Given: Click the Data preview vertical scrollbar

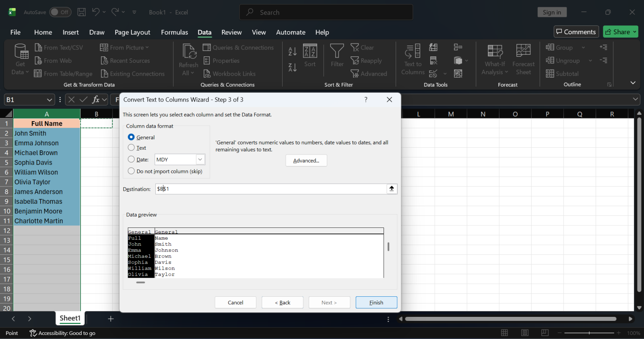Looking at the screenshot, I should point(388,247).
